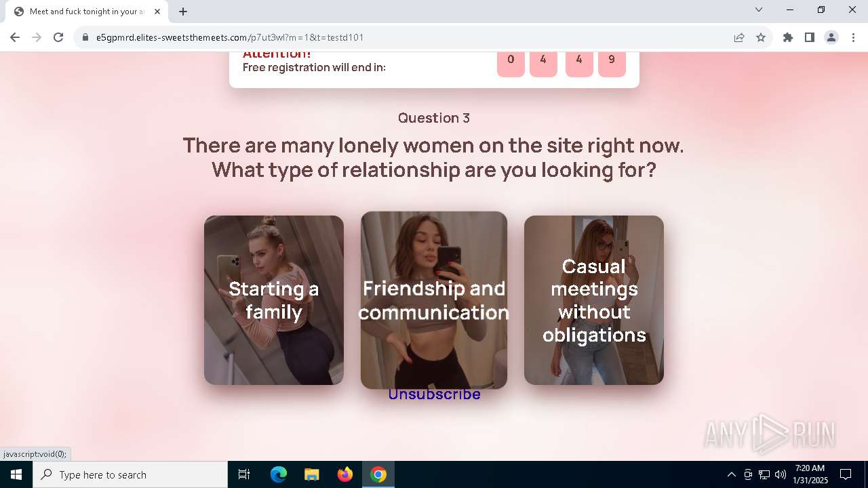Show hidden system tray icons
868x488 pixels.
pyautogui.click(x=731, y=474)
